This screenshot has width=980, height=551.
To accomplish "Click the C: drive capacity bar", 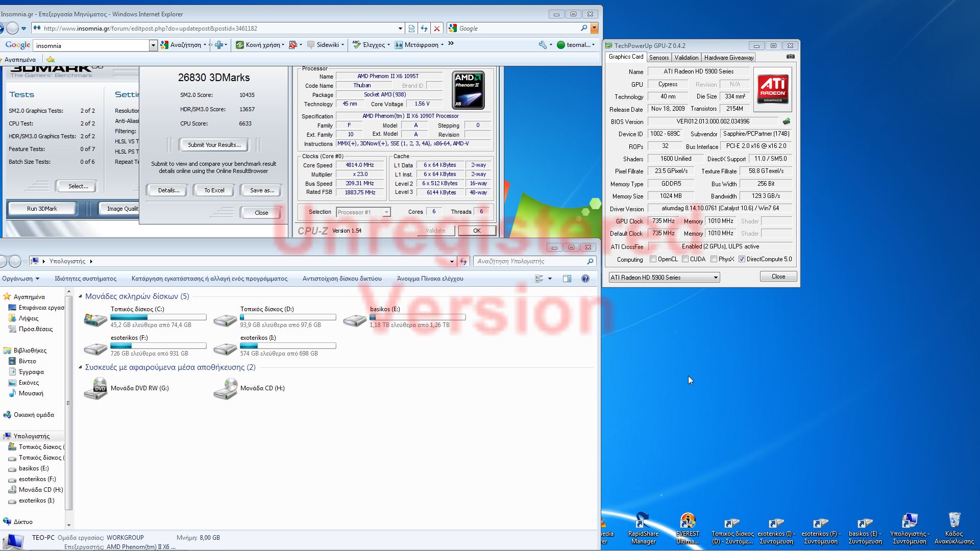I will click(158, 317).
